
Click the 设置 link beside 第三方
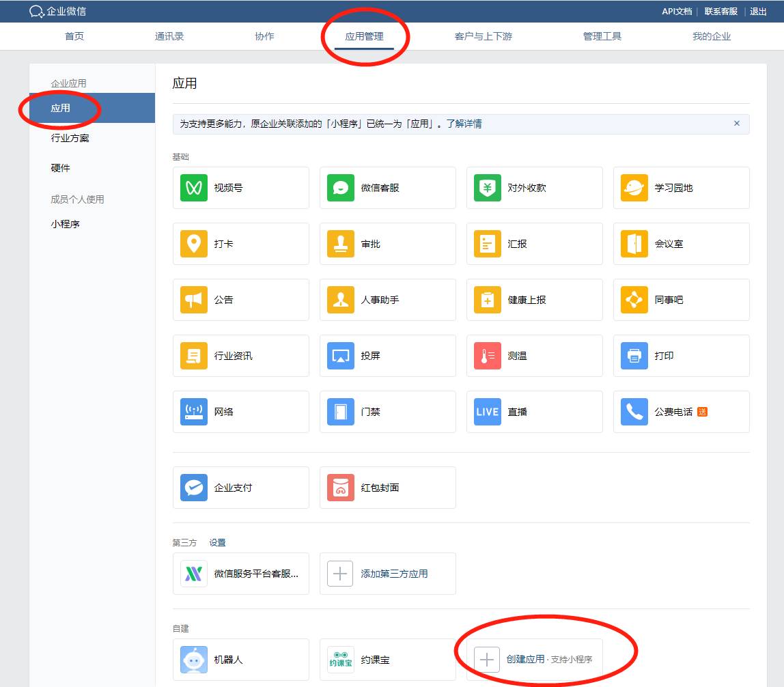217,542
